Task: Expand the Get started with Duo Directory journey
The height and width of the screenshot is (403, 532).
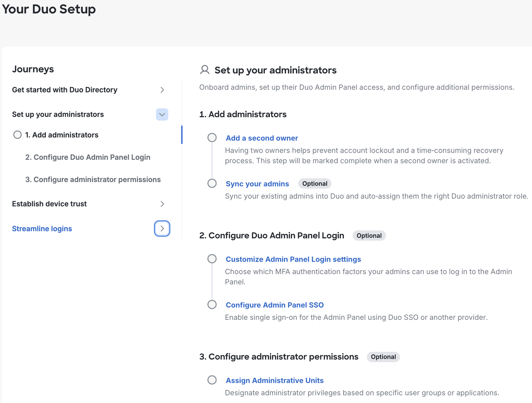Action: click(162, 90)
